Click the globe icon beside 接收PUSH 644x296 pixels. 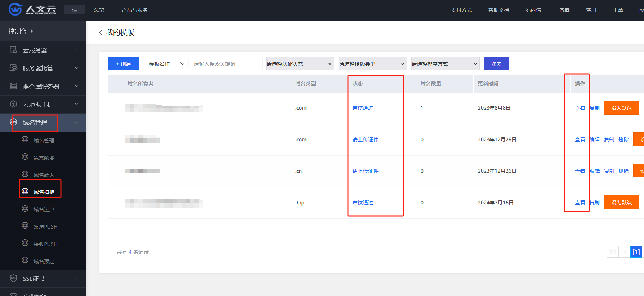(25, 243)
